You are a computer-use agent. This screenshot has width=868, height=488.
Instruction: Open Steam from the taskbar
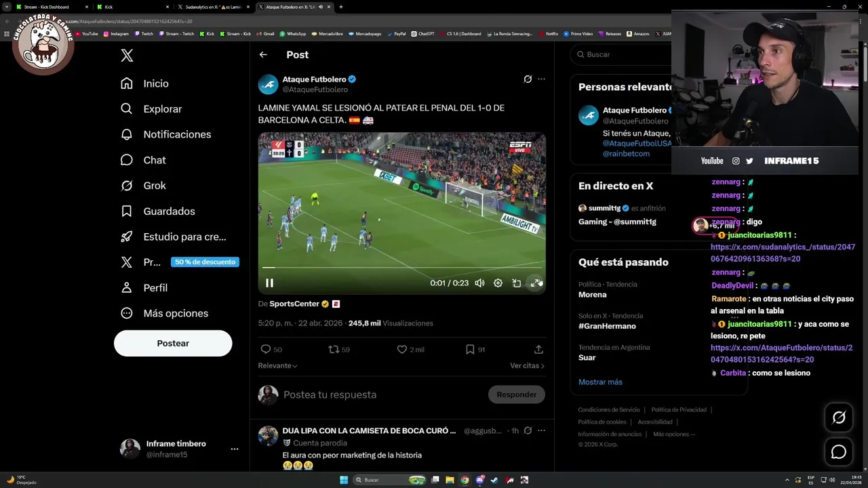pyautogui.click(x=494, y=480)
